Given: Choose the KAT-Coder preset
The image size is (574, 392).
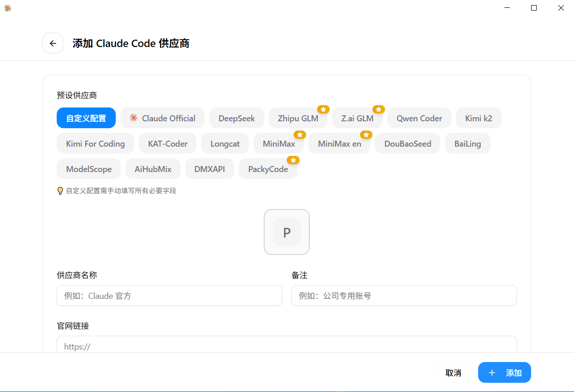Looking at the screenshot, I should tap(168, 143).
